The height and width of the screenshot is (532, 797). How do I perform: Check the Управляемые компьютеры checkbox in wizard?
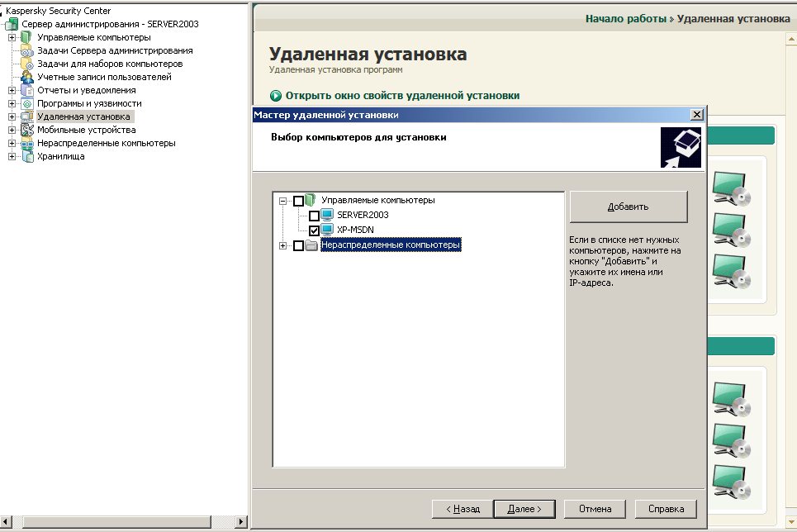pyautogui.click(x=299, y=201)
